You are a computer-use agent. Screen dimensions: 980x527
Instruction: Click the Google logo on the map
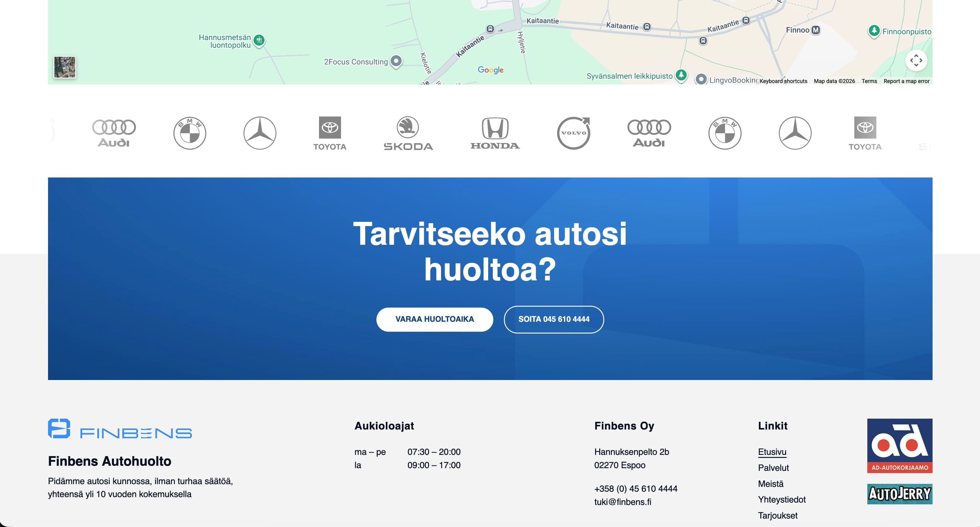[490, 70]
